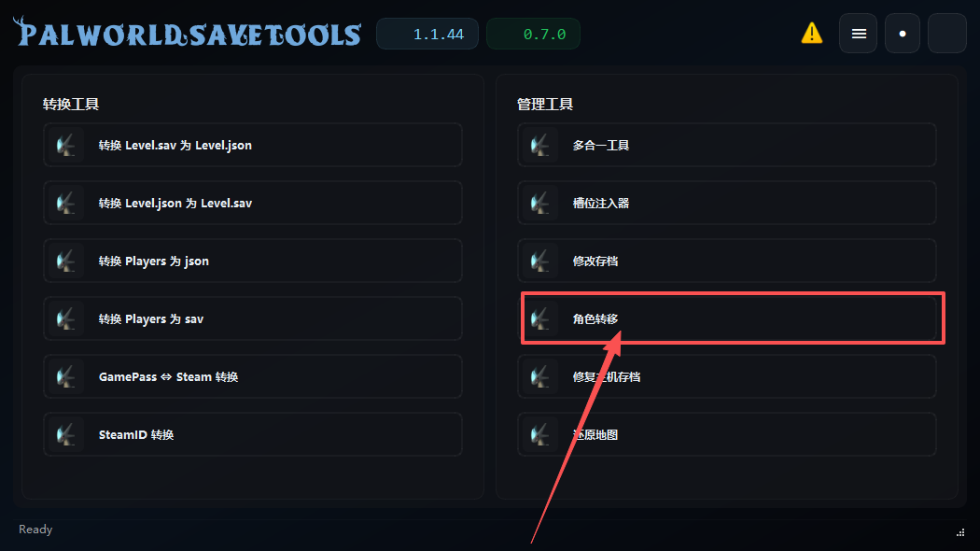Open GamePass ⇔ Steam 转换 tool
This screenshot has width=980, height=551.
[253, 376]
